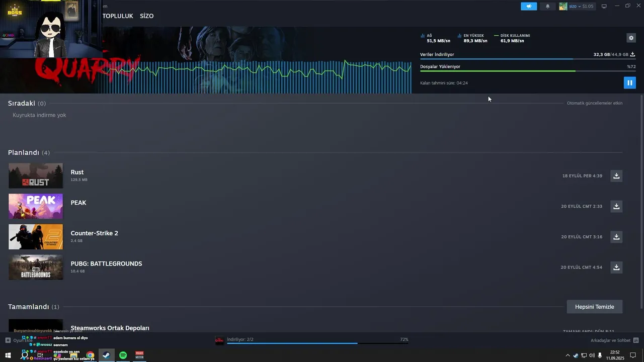
Task: Click the Quarry icon in download status
Action: pos(219,340)
